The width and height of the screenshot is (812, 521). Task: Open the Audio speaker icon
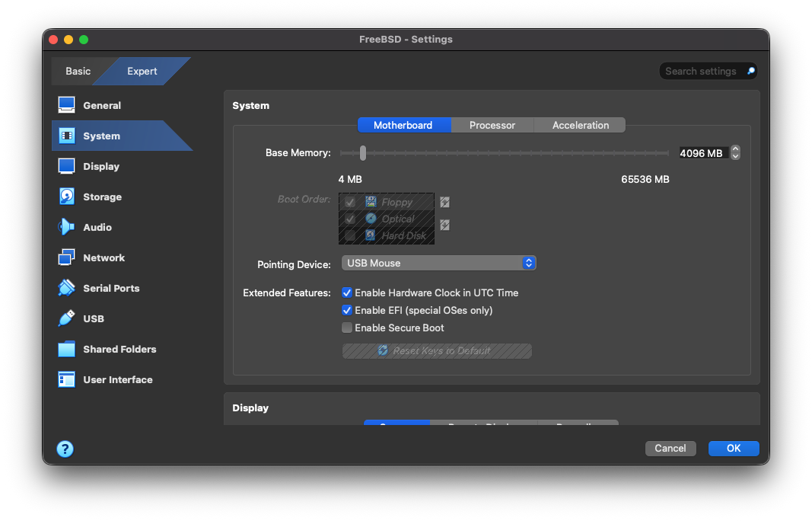pos(66,227)
